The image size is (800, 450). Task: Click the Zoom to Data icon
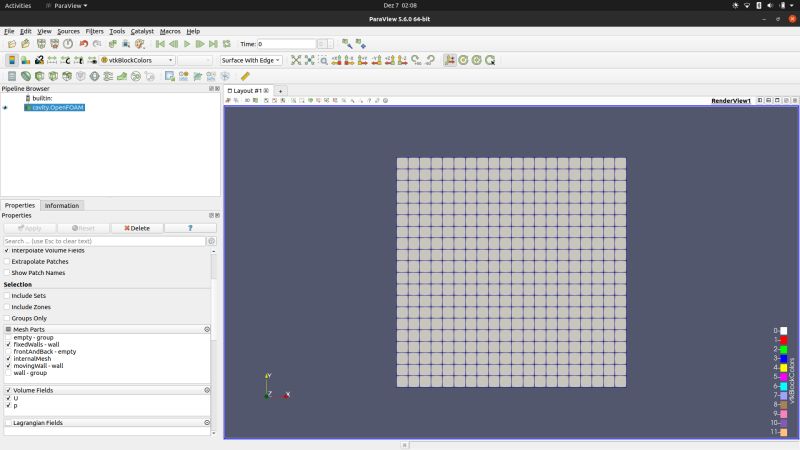[309, 60]
